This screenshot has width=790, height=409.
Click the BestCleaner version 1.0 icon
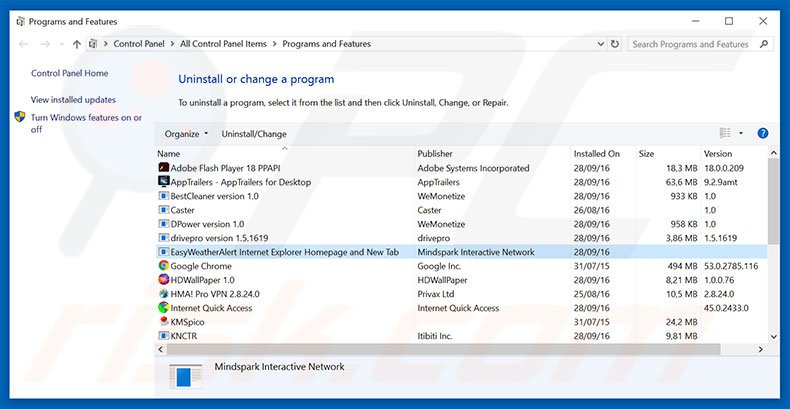(x=163, y=195)
